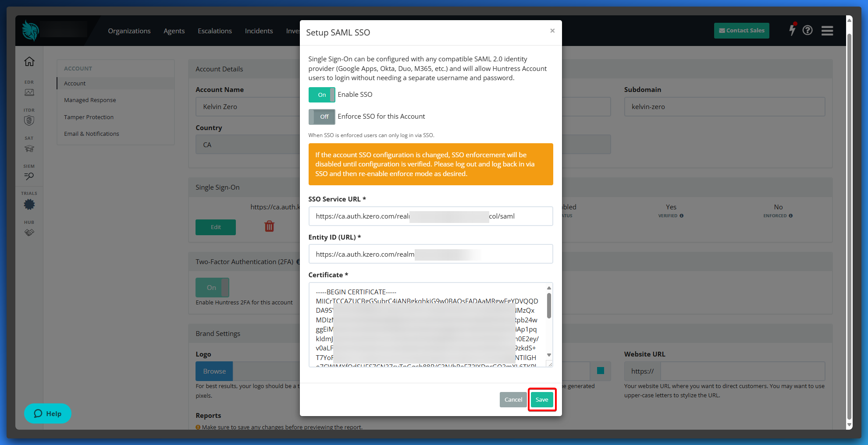Image resolution: width=868 pixels, height=445 pixels.
Task: Click the info icon beside ENFORCED
Action: [791, 216]
